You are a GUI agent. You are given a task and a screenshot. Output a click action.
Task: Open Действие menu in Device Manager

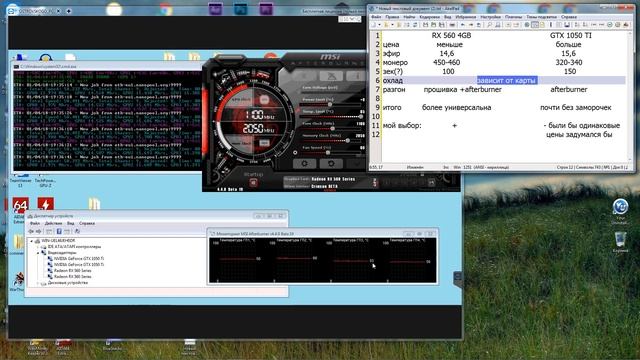tap(53, 224)
